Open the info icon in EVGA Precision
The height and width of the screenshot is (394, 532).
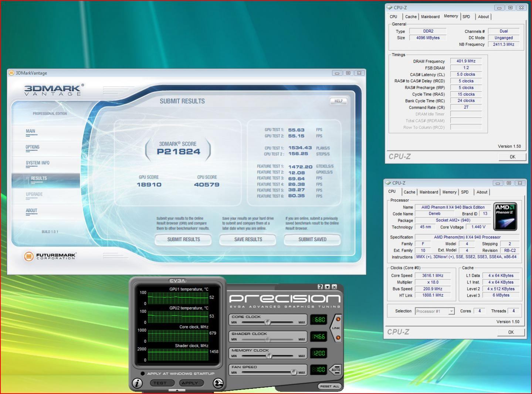click(x=137, y=383)
